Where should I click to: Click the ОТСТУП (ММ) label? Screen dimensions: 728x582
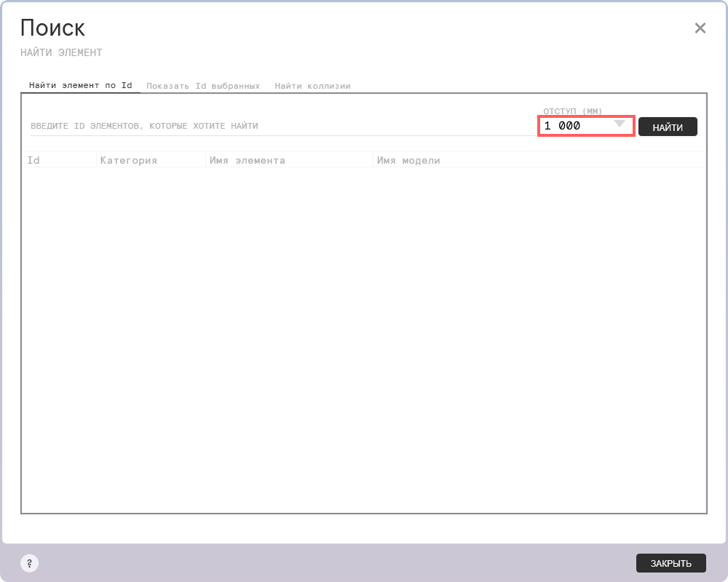(x=572, y=111)
